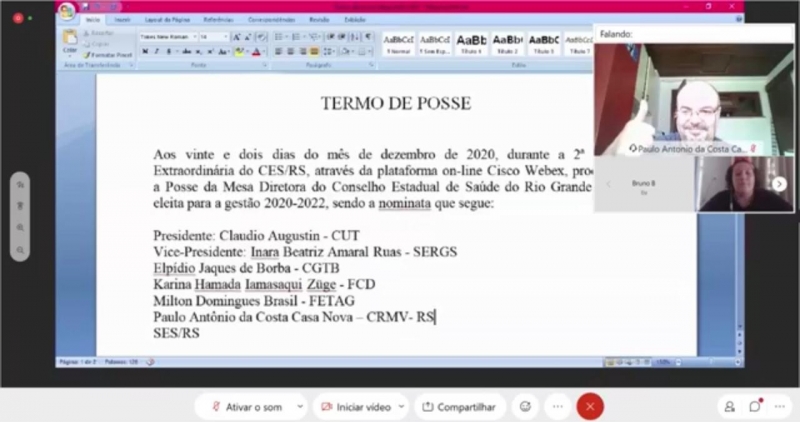Apply the red font color
Screen dimensions: 800x422
click(256, 52)
